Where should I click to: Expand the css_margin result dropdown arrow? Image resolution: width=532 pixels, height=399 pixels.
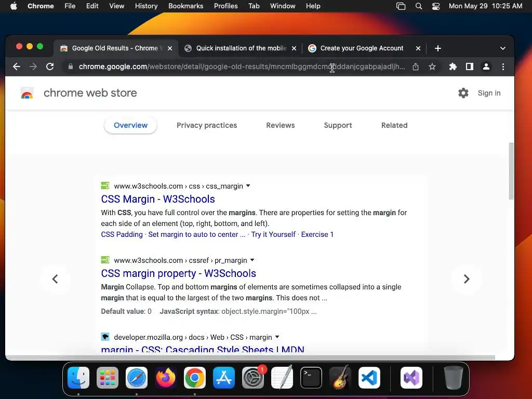(x=248, y=186)
